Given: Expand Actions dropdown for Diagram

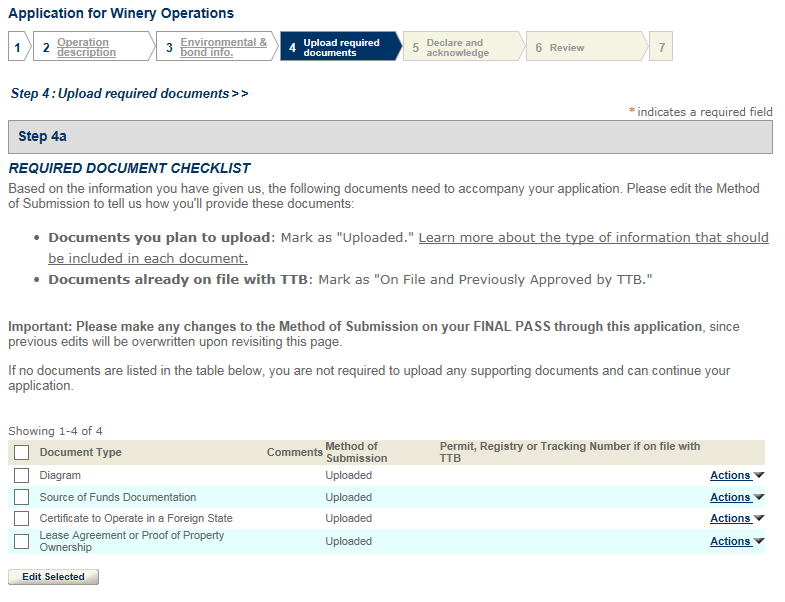Looking at the screenshot, I should coord(736,476).
